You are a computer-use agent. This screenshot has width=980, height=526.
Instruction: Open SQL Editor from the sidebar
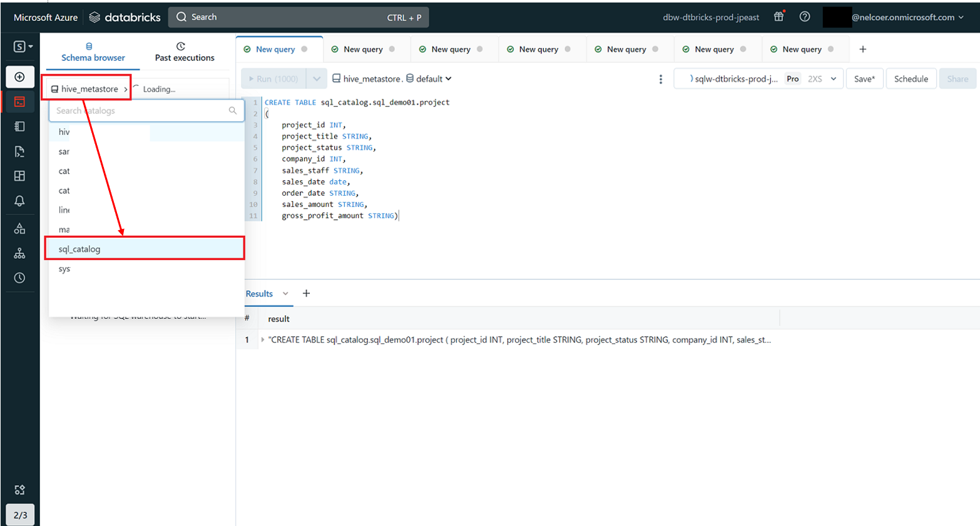(20, 101)
